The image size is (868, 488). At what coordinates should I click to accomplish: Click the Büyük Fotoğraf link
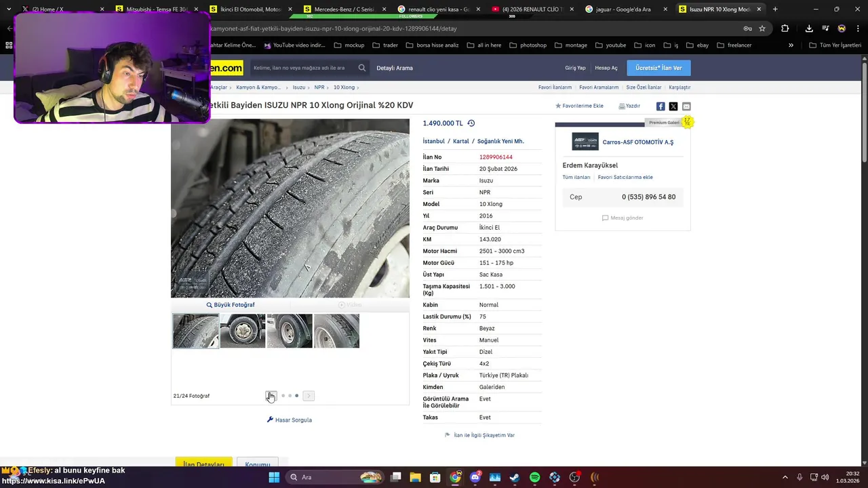pos(231,305)
